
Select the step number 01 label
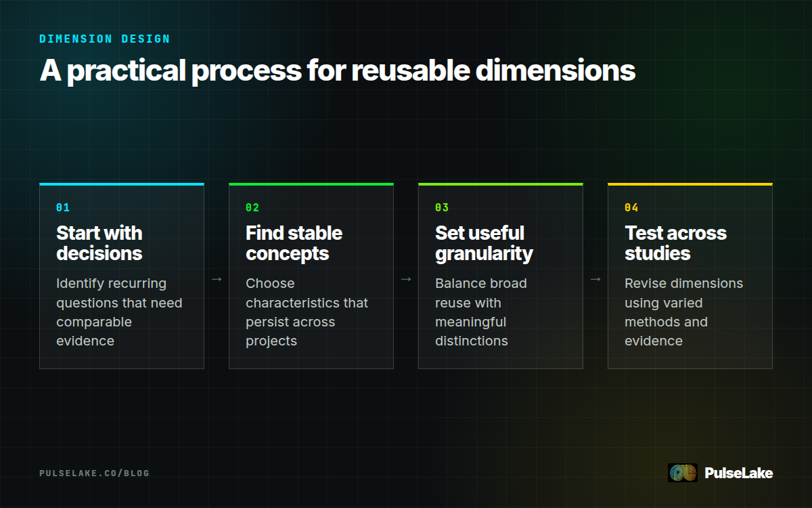coord(63,207)
